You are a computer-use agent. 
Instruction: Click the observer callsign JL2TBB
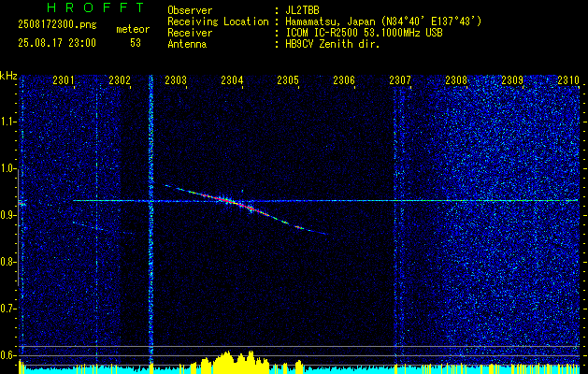pyautogui.click(x=302, y=10)
